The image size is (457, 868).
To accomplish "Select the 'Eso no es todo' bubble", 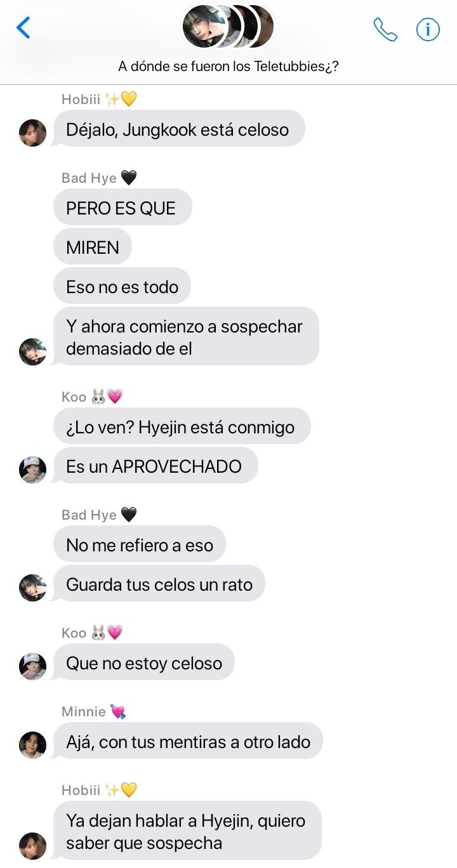I will coord(122,287).
